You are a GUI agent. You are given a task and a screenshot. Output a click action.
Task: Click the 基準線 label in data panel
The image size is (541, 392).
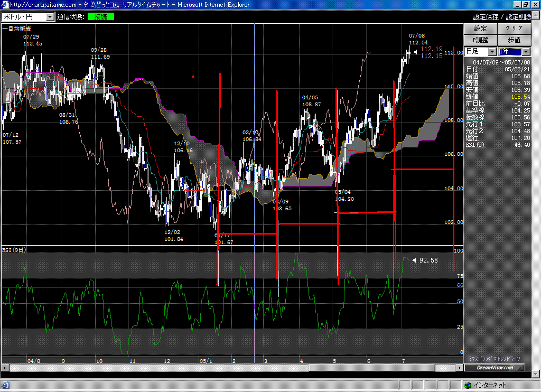coord(475,110)
